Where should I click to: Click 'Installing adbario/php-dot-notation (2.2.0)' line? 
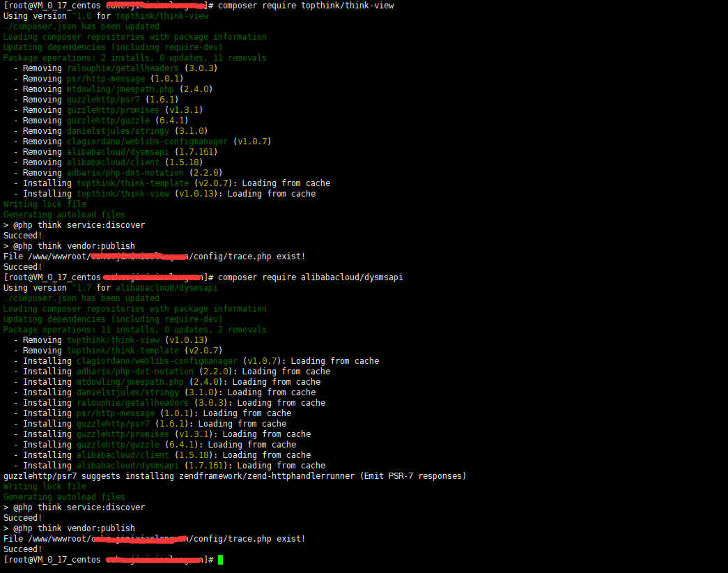point(172,372)
